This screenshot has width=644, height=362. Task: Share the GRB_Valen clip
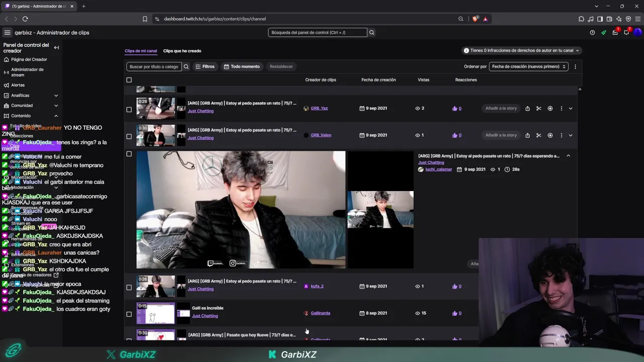[x=527, y=135]
